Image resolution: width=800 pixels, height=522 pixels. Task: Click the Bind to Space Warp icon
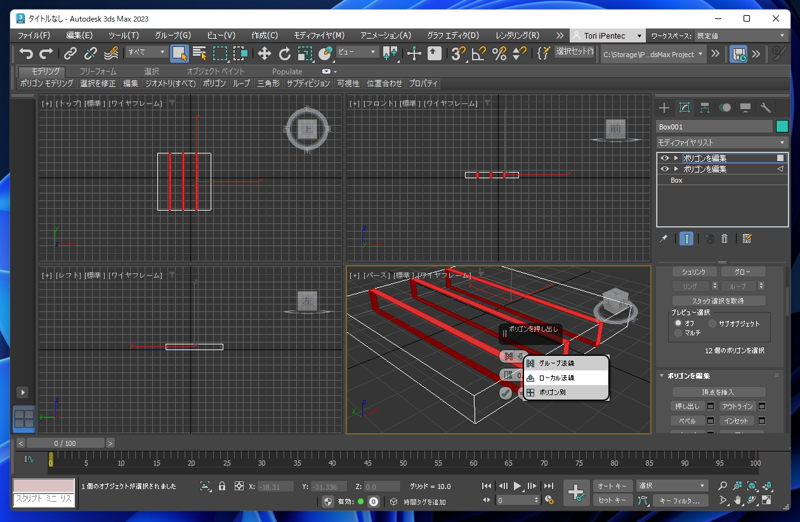click(x=111, y=53)
